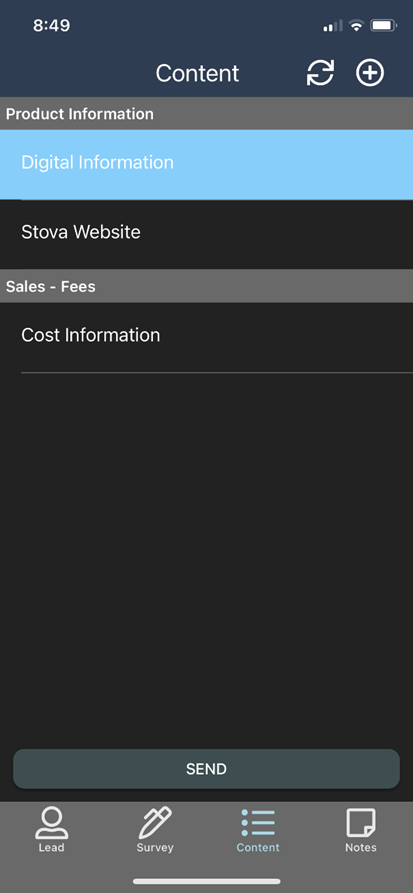The width and height of the screenshot is (413, 893).
Task: Tap the plus circle add icon
Action: point(370,73)
